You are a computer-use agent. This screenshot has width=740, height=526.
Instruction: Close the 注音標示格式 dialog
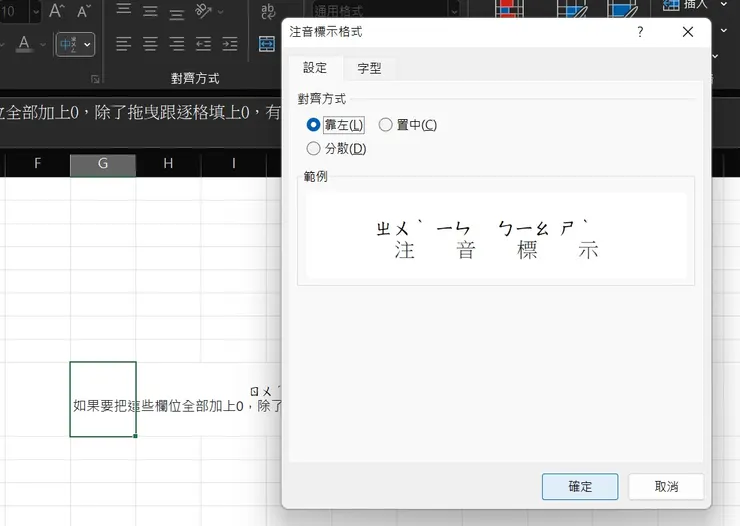[688, 32]
